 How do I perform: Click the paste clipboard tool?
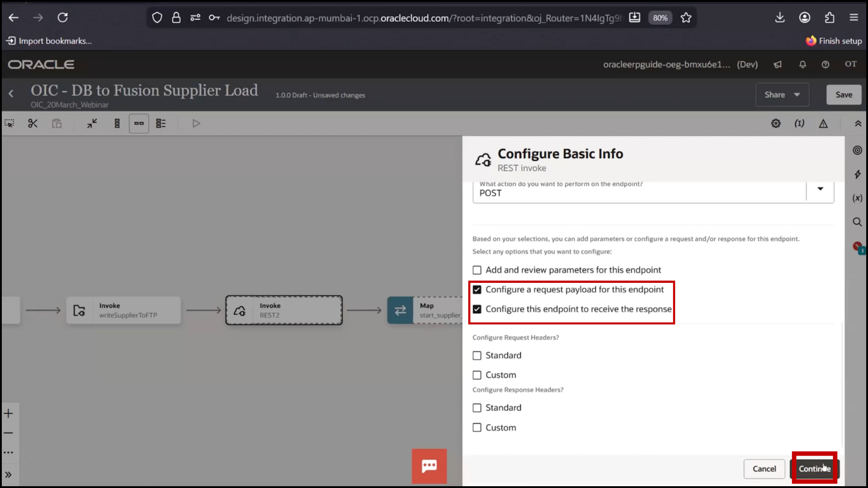coord(57,123)
